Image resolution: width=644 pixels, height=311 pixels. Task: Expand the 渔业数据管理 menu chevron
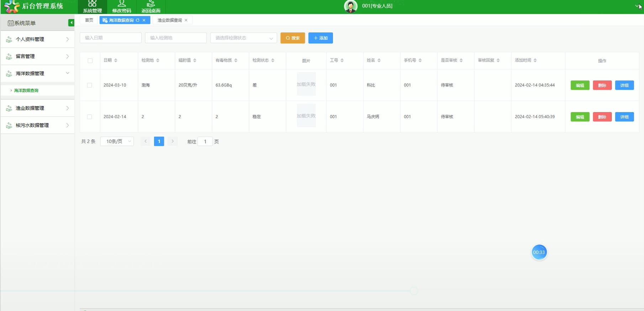pos(67,108)
